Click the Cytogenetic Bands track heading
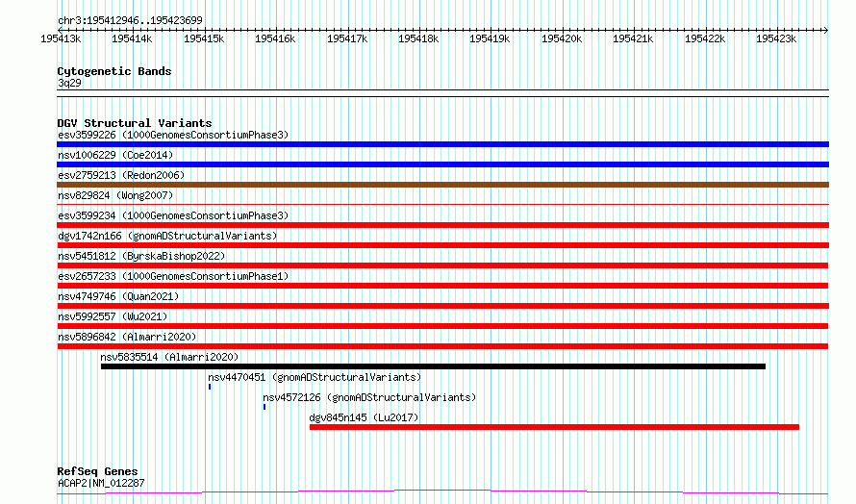Image resolution: width=856 pixels, height=504 pixels. coord(114,71)
